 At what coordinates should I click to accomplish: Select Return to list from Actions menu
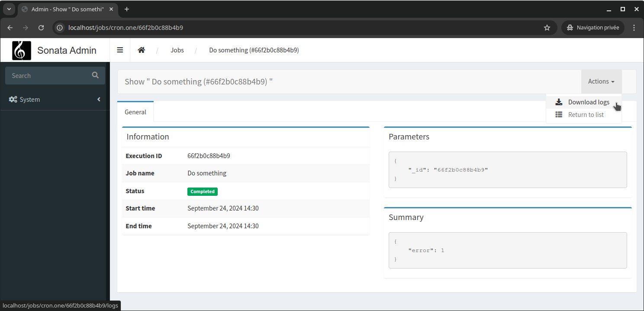tap(583, 115)
